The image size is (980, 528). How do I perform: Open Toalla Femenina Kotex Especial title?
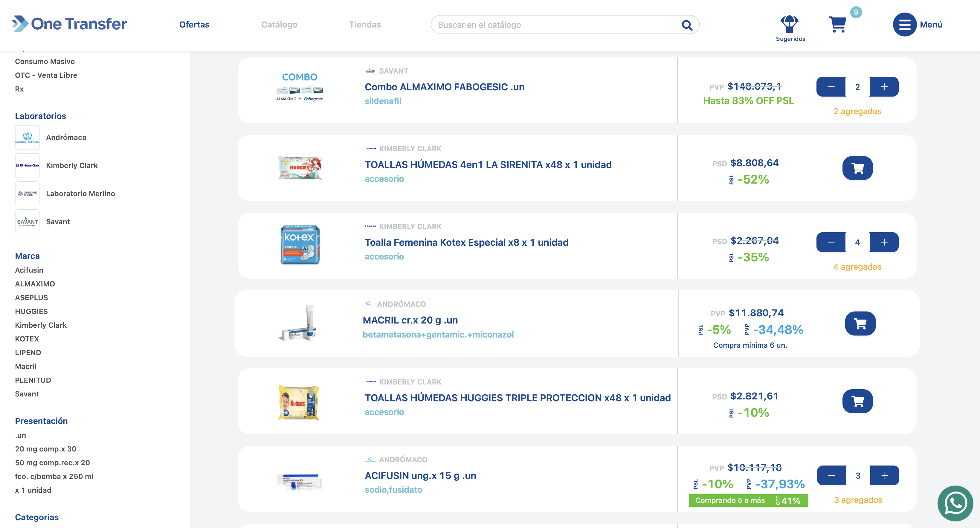466,242
